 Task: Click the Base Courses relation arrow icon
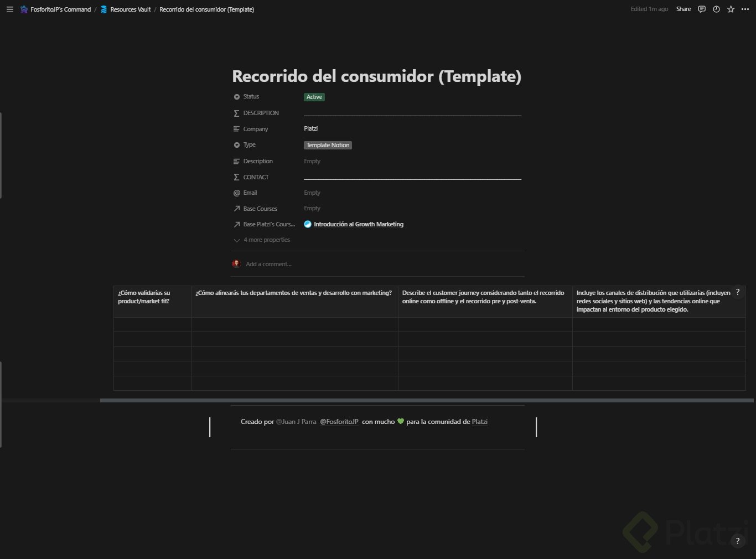click(x=237, y=209)
